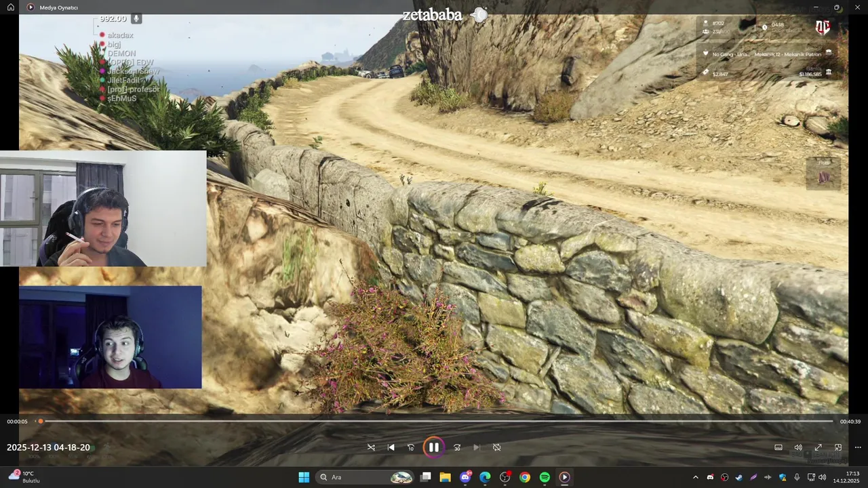Click the Steam tray icon
Screen dimensions: 868x488
739,477
